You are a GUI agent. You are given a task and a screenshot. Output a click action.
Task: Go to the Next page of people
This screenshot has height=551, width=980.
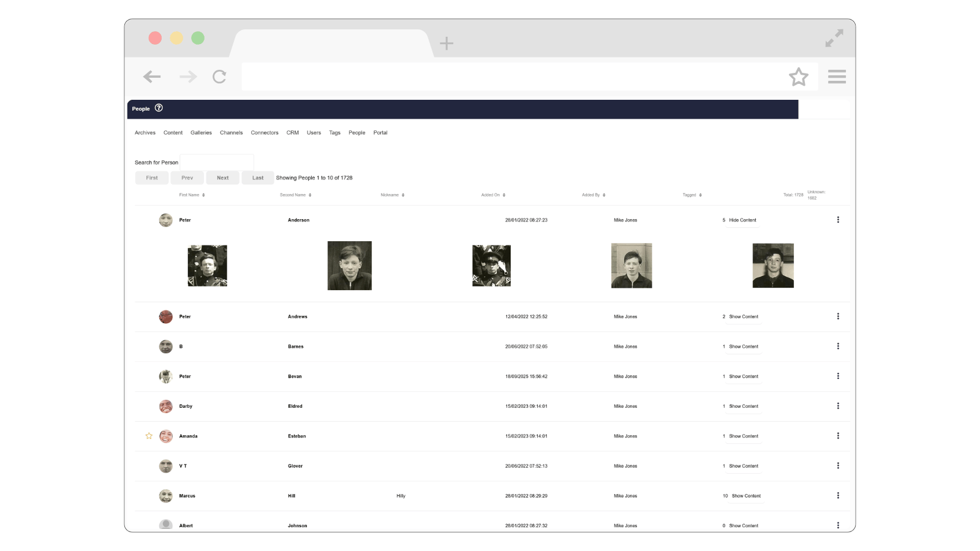222,178
